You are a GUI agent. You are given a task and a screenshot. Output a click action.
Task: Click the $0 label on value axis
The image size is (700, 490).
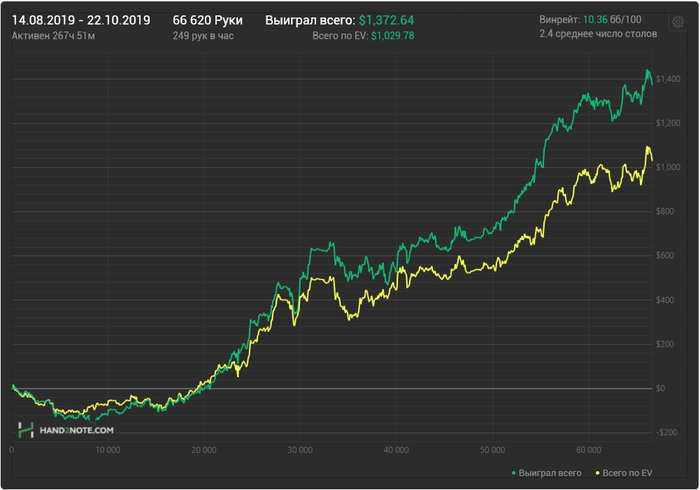pyautogui.click(x=660, y=388)
